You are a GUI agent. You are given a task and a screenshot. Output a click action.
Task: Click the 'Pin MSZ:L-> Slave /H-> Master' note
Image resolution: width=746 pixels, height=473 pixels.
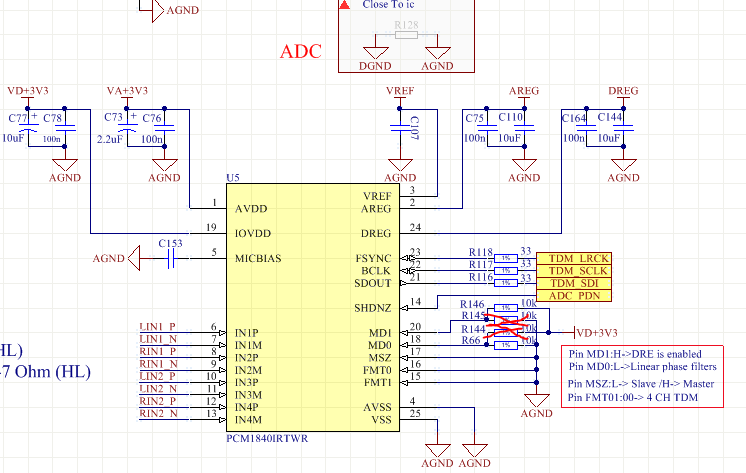[x=640, y=384]
